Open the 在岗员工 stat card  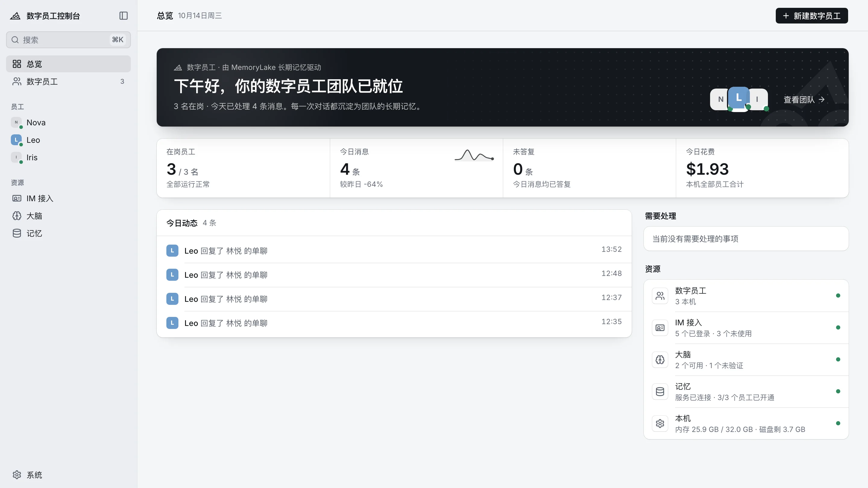tap(243, 168)
